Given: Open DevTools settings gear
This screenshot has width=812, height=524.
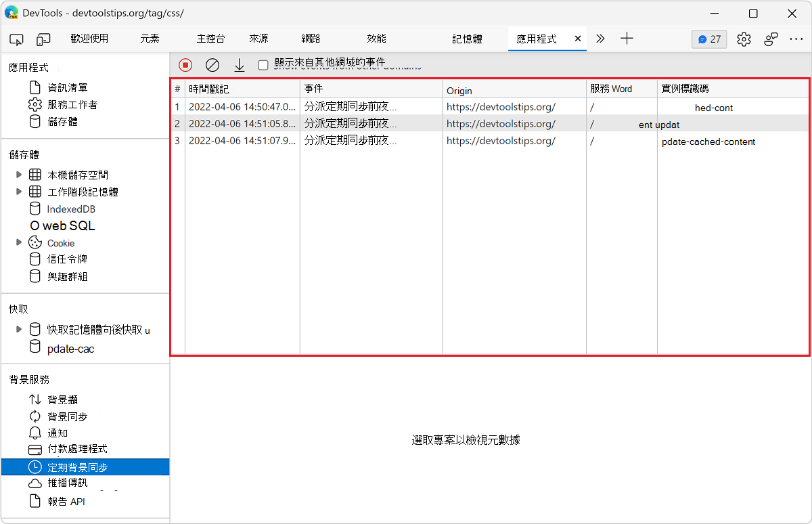Looking at the screenshot, I should pyautogui.click(x=744, y=39).
